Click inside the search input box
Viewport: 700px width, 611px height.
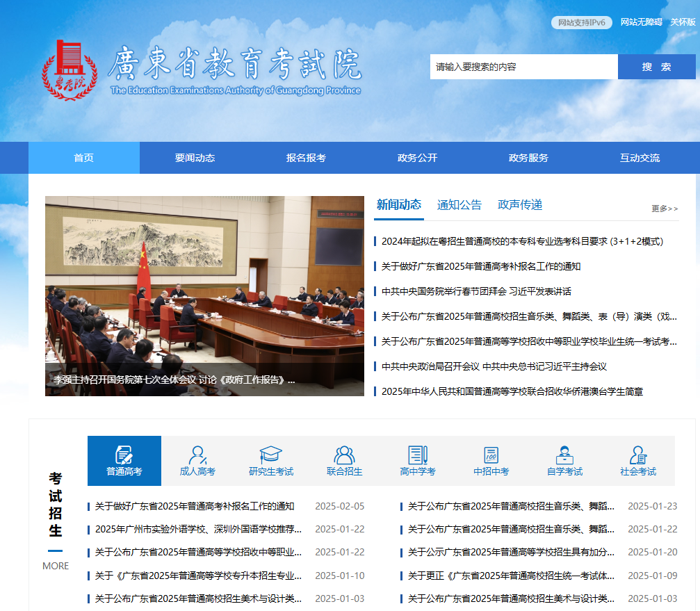pyautogui.click(x=521, y=67)
